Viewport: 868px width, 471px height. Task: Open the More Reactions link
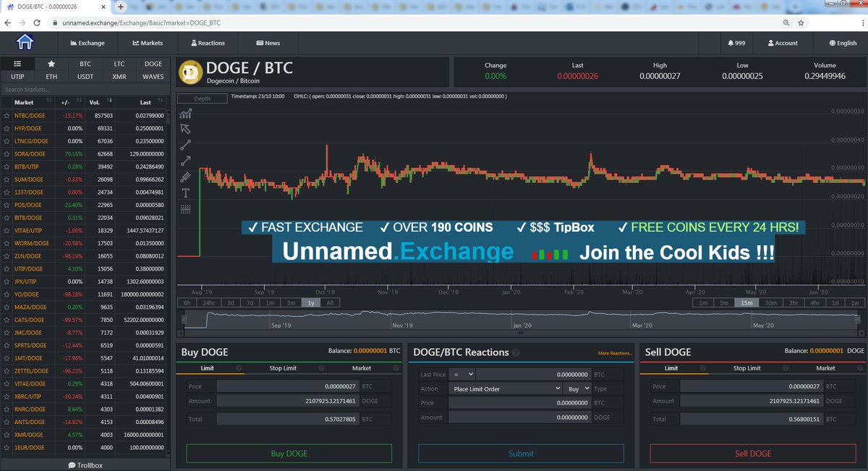[616, 353]
